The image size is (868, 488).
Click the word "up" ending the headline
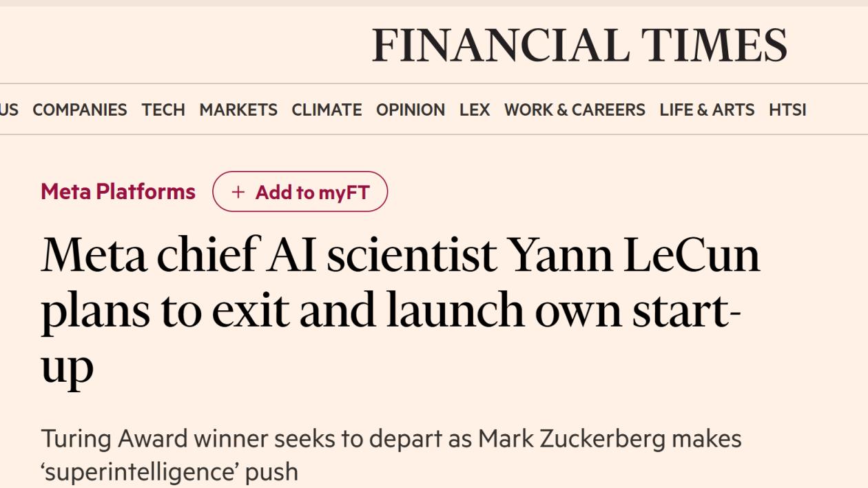coord(67,366)
